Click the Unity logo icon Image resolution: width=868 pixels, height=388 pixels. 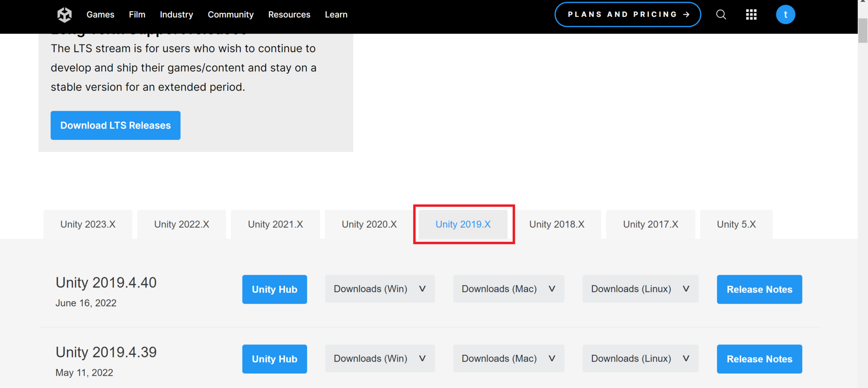64,15
